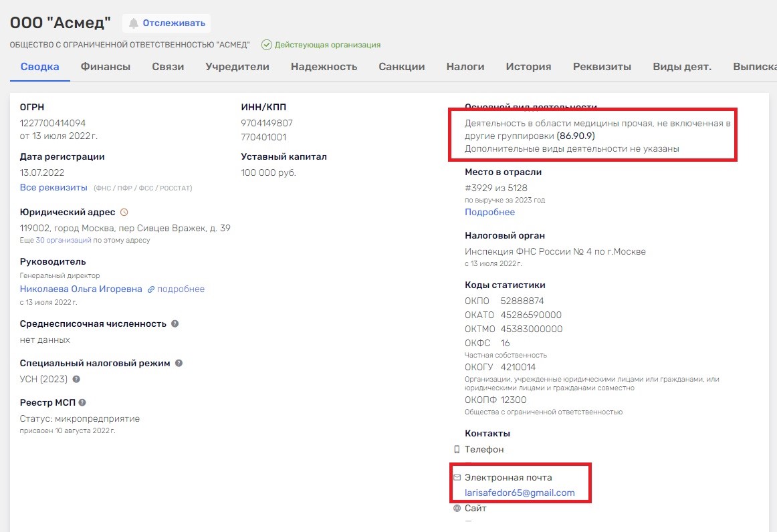Click Инспекция ФНС России № 4 text
Image resolution: width=777 pixels, height=532 pixels.
(555, 252)
